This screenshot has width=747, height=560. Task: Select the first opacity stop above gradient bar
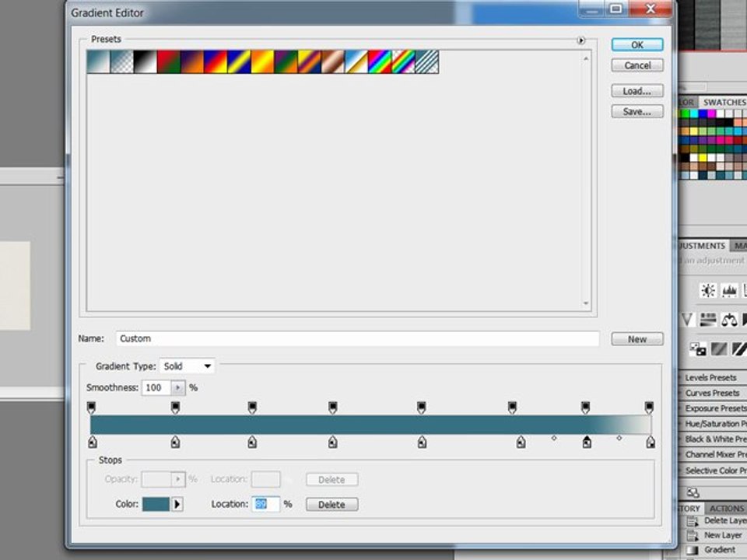coord(92,408)
